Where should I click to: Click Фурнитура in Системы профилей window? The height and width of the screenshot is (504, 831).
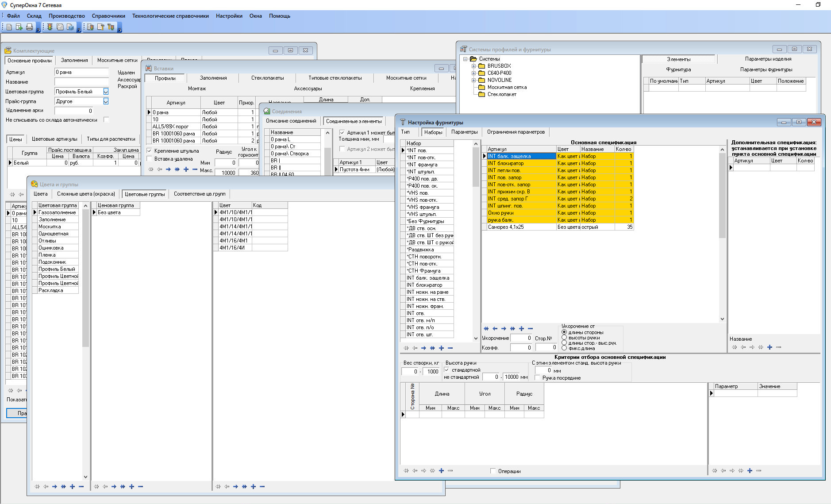pyautogui.click(x=678, y=69)
